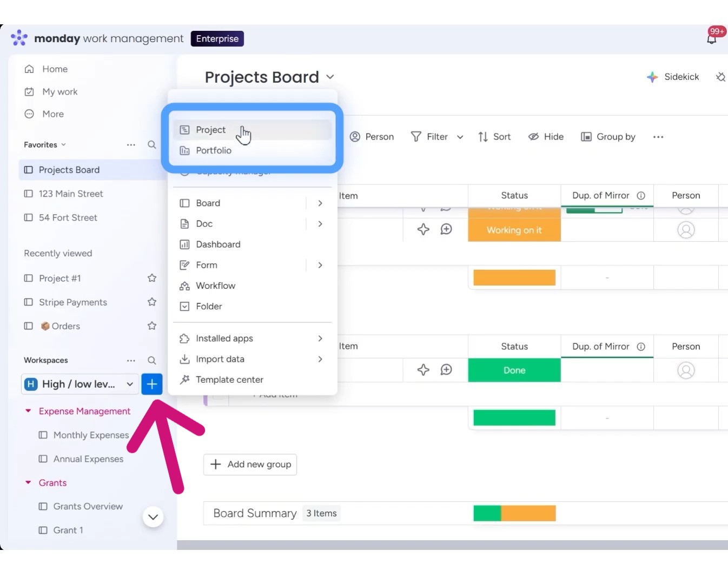
Task: Open the Projects Board title dropdown
Action: pos(330,77)
